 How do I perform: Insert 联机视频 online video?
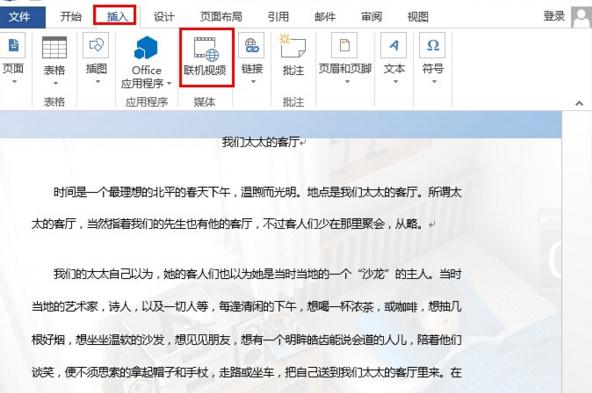(x=206, y=57)
